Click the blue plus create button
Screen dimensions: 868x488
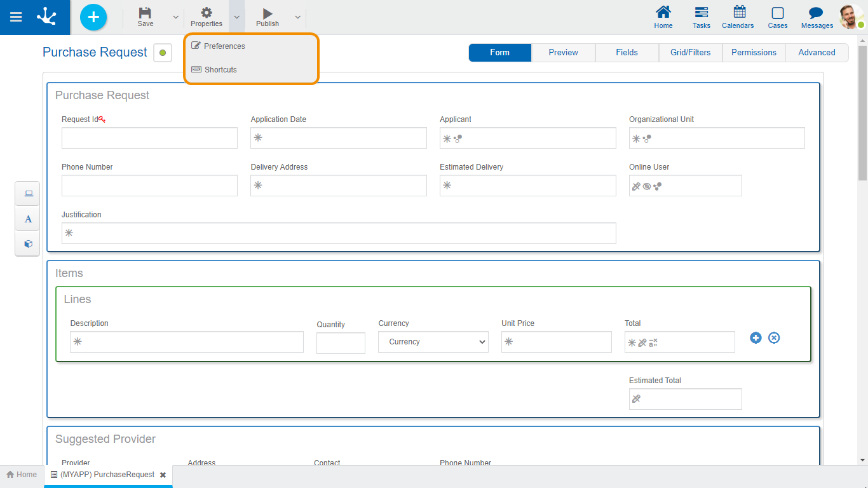click(x=93, y=17)
